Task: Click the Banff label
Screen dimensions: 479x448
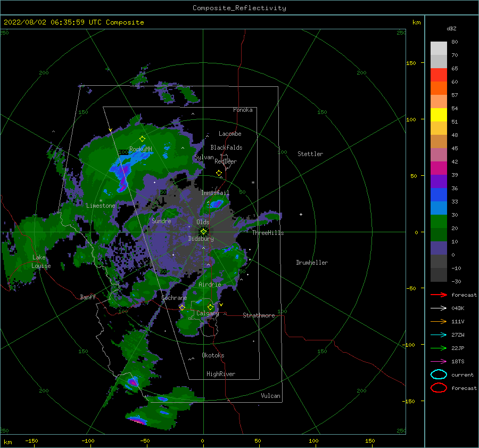Action: pyautogui.click(x=88, y=297)
